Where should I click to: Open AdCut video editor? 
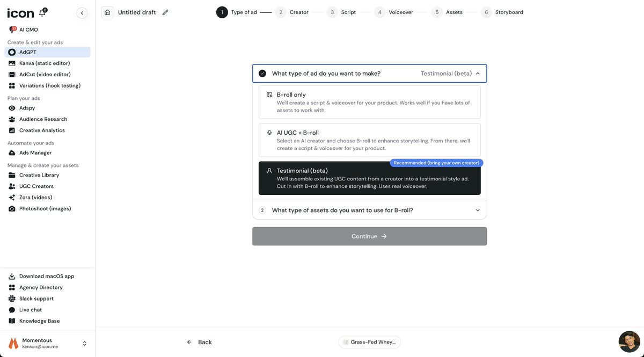click(x=44, y=74)
